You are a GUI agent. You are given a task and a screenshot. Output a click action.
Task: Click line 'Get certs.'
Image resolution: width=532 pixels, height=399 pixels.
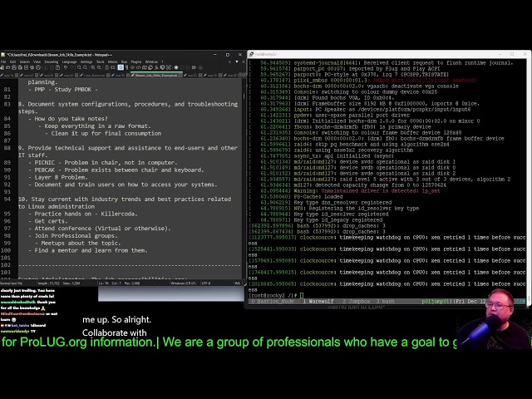point(48,221)
